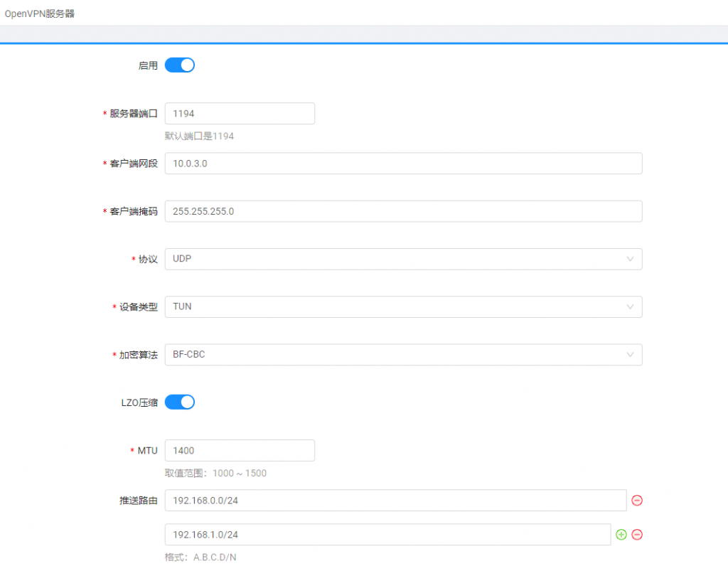Focus the MTU input showing 1400
This screenshot has height=566, width=728.
240,451
